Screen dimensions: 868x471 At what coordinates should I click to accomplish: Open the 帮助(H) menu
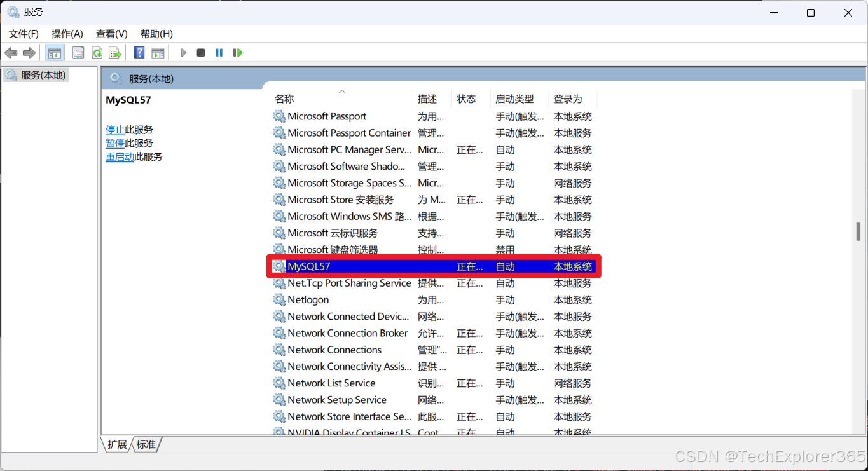point(156,34)
